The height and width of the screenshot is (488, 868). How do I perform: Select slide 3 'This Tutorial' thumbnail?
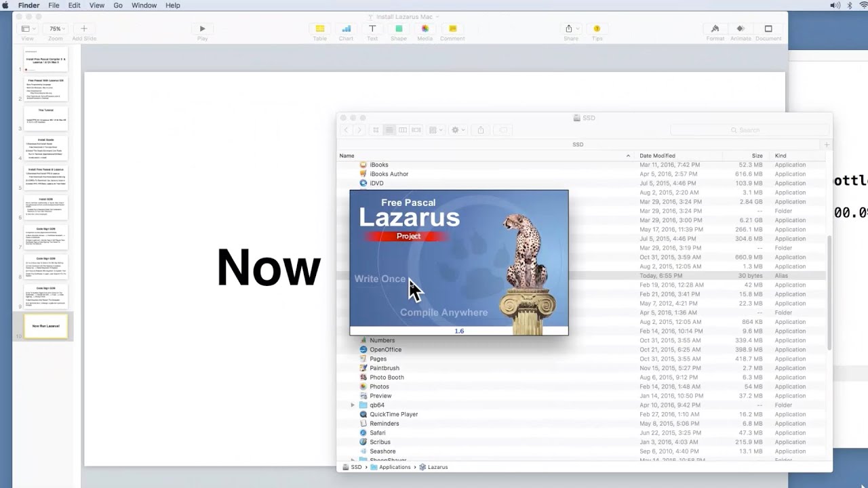click(x=45, y=119)
